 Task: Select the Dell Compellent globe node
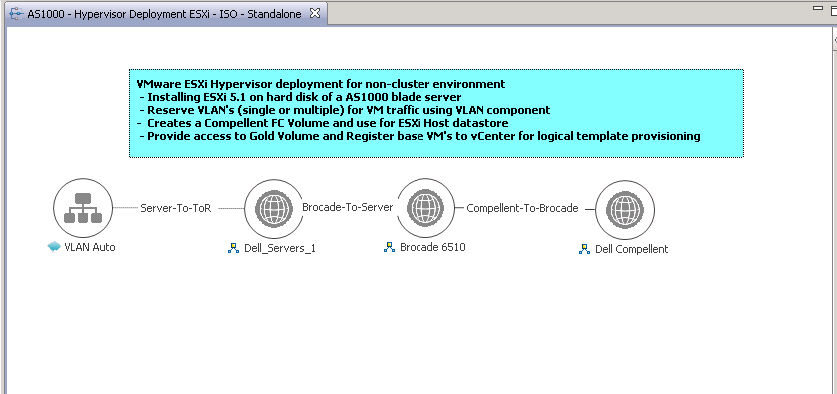tap(625, 210)
